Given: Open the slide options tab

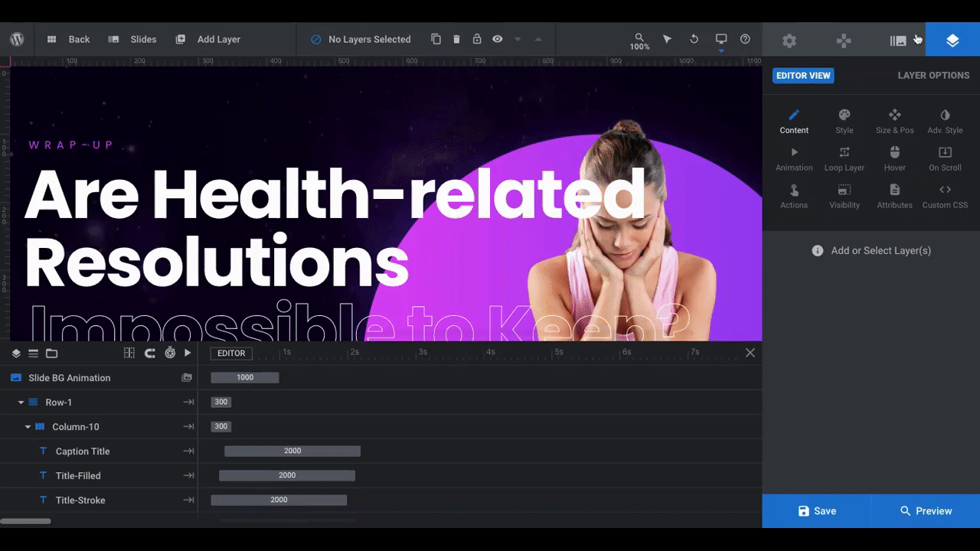Looking at the screenshot, I should coord(898,41).
